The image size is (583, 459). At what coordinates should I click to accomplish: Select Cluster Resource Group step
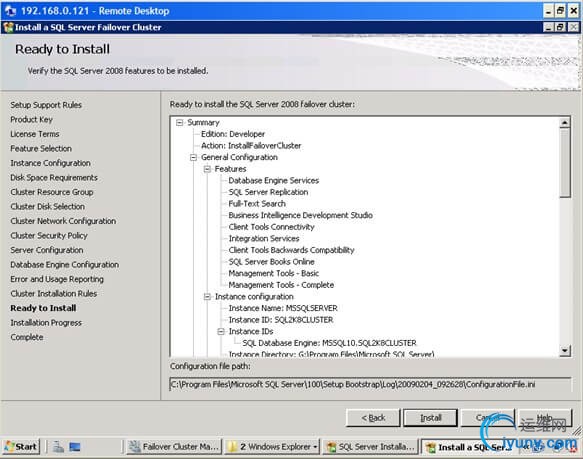(52, 192)
